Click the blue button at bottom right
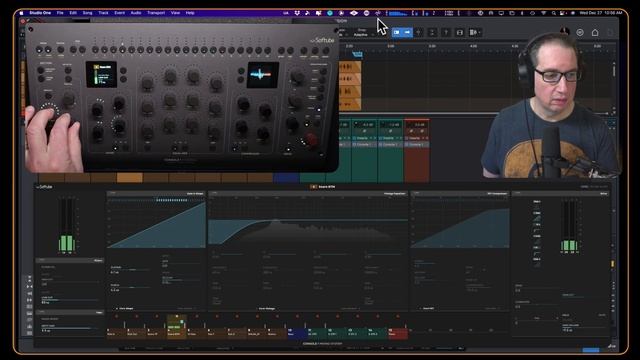This screenshot has height=360, width=640. pyautogui.click(x=591, y=350)
